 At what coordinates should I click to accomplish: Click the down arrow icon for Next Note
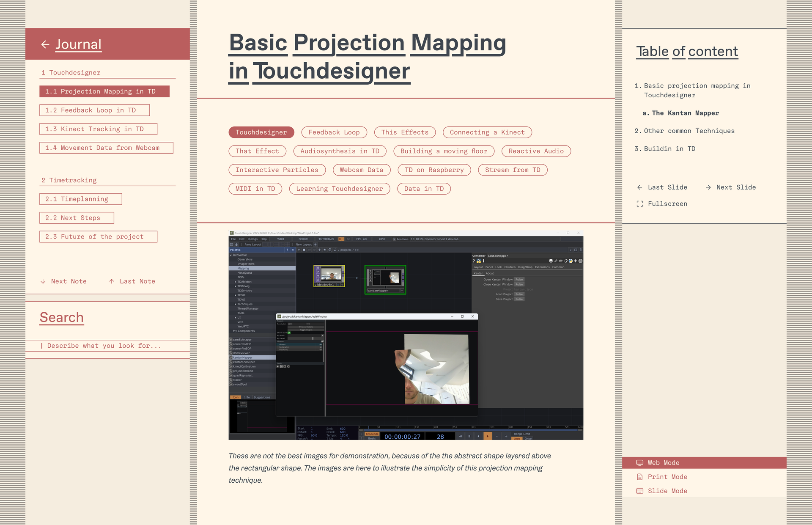(43, 281)
